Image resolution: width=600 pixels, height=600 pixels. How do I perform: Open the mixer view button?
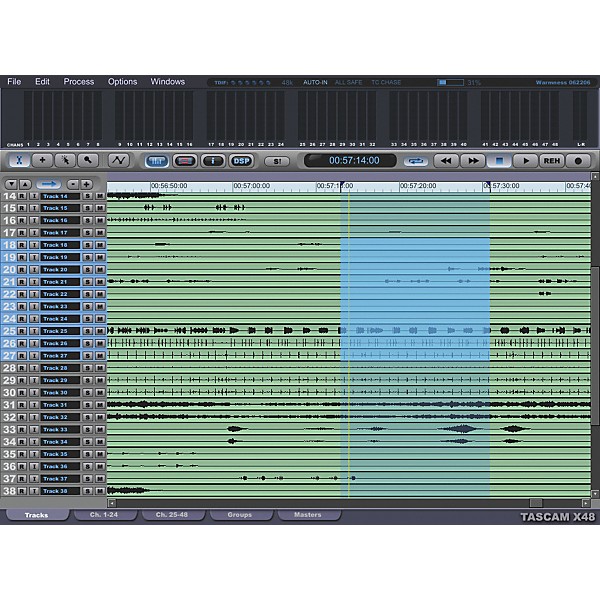click(157, 161)
